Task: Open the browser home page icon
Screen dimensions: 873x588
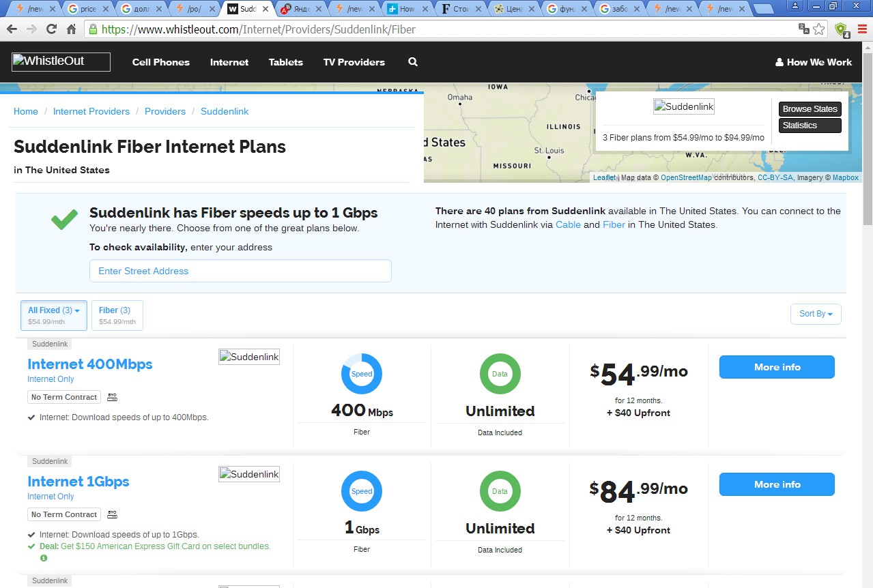Action: [x=71, y=29]
